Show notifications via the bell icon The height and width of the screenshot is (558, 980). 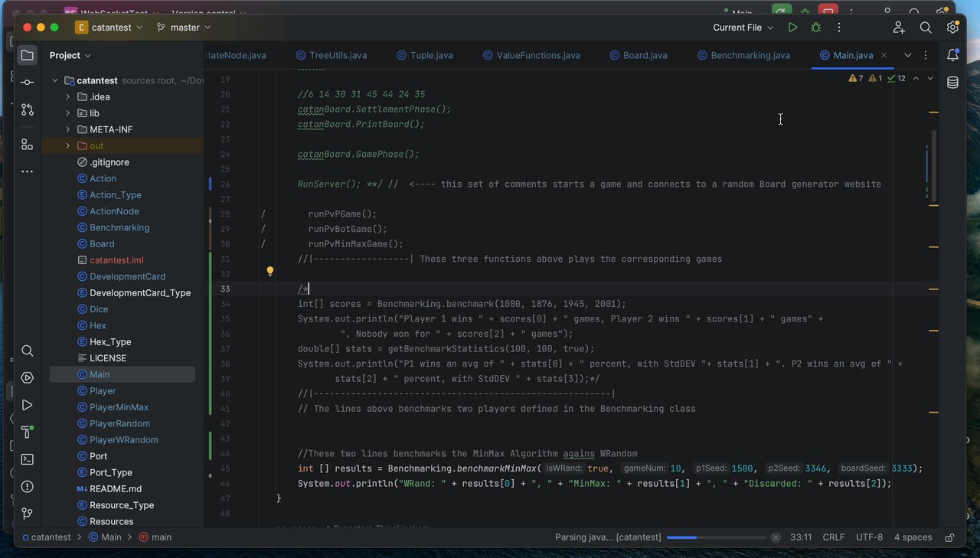952,55
